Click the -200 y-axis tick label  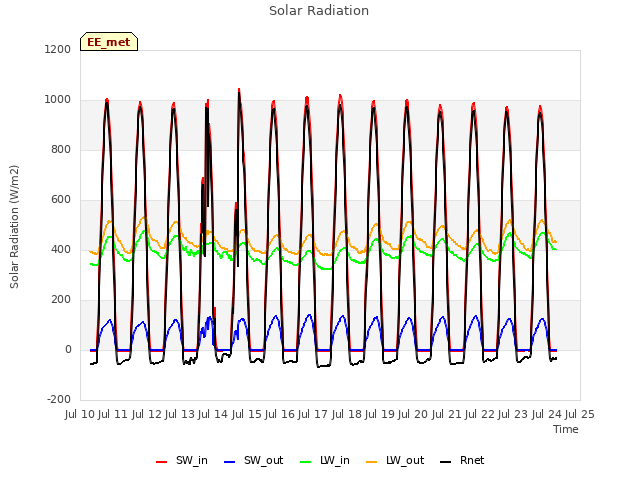(x=59, y=400)
